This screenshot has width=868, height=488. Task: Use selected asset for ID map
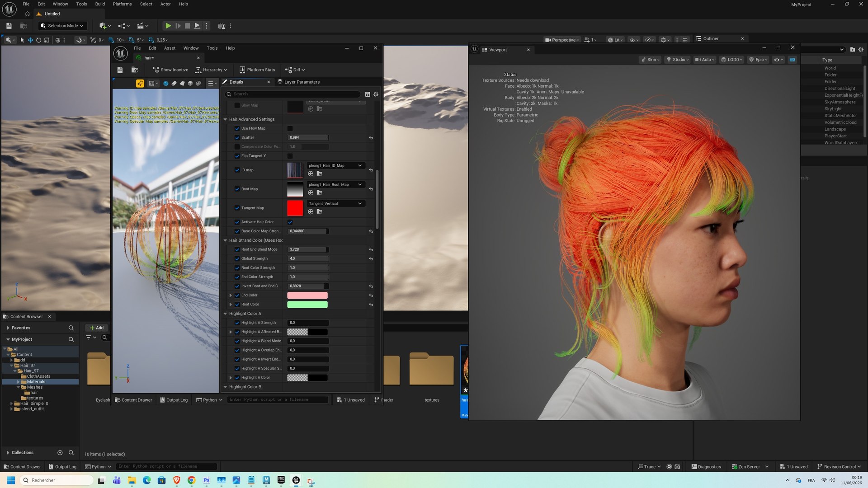click(311, 174)
